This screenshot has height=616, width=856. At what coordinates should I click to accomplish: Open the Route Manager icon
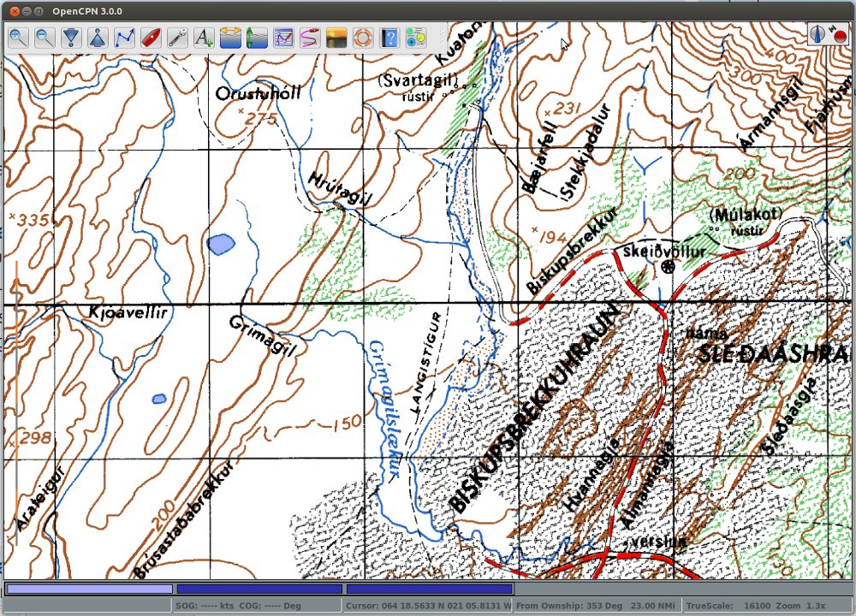point(283,38)
